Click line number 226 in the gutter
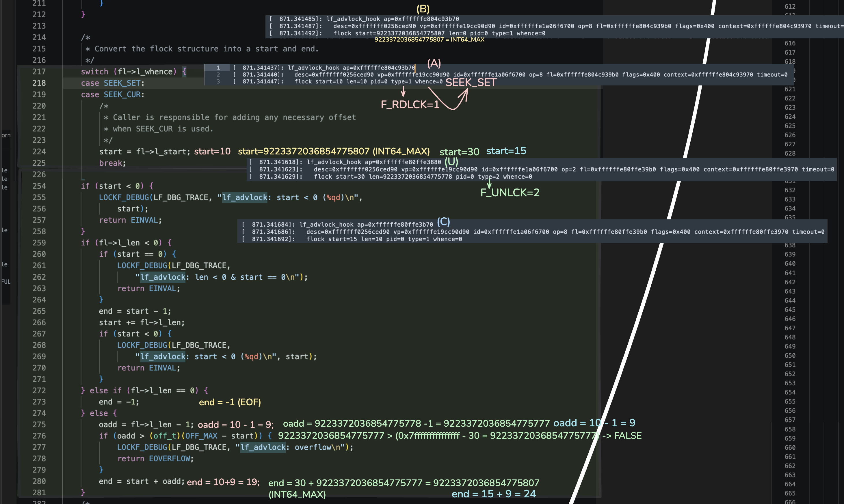844x504 pixels. [39, 175]
